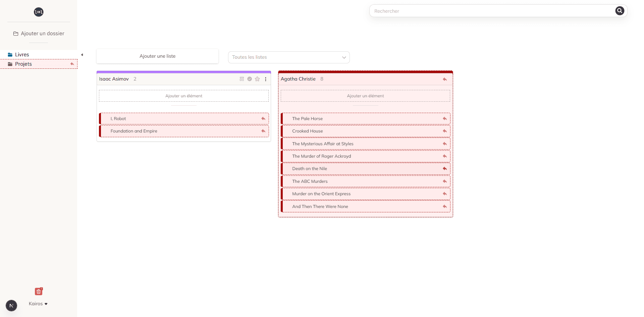
Task: Click 'The Pale Horse' item text
Action: click(307, 119)
